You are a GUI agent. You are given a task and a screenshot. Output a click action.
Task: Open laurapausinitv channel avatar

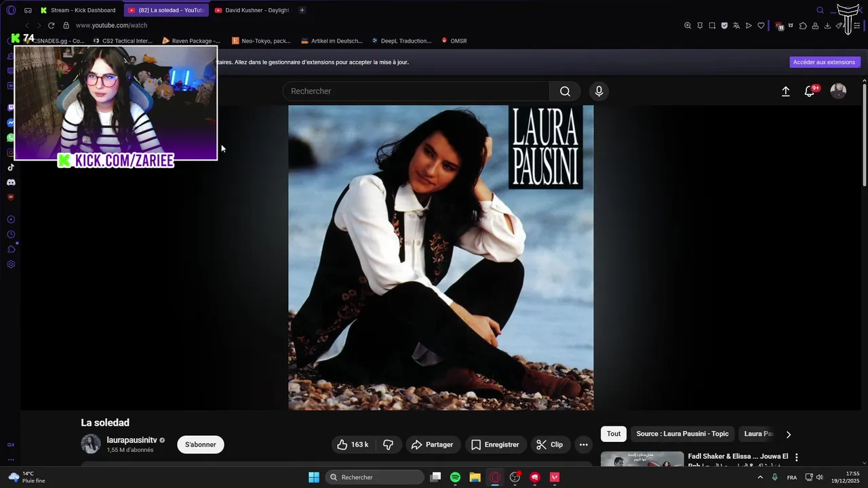coord(91,445)
